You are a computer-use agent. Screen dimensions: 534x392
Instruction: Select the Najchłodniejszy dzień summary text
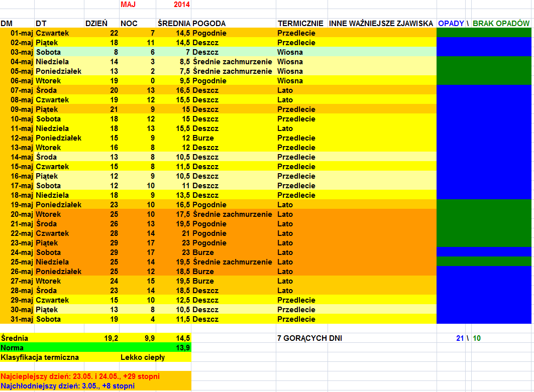coord(68,386)
